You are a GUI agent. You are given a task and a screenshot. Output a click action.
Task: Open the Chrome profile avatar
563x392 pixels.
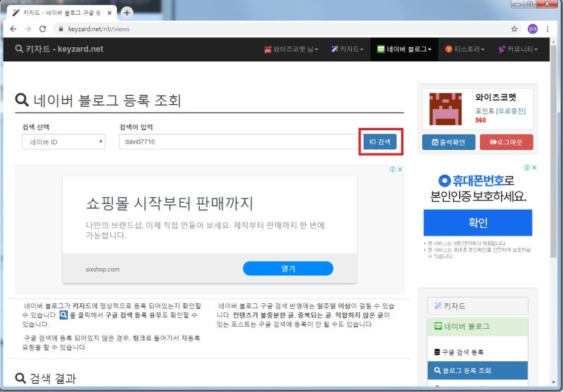(533, 29)
